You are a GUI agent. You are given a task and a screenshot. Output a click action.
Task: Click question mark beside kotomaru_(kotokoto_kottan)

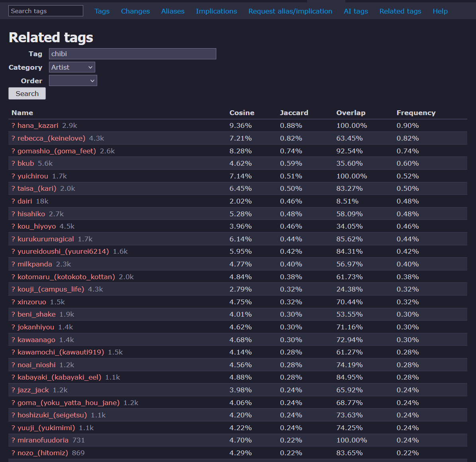[13, 277]
